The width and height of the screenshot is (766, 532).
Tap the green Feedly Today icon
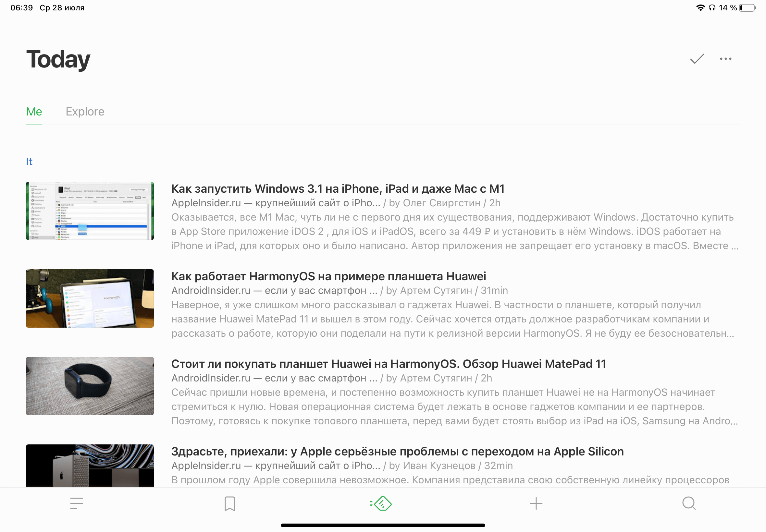(x=381, y=503)
